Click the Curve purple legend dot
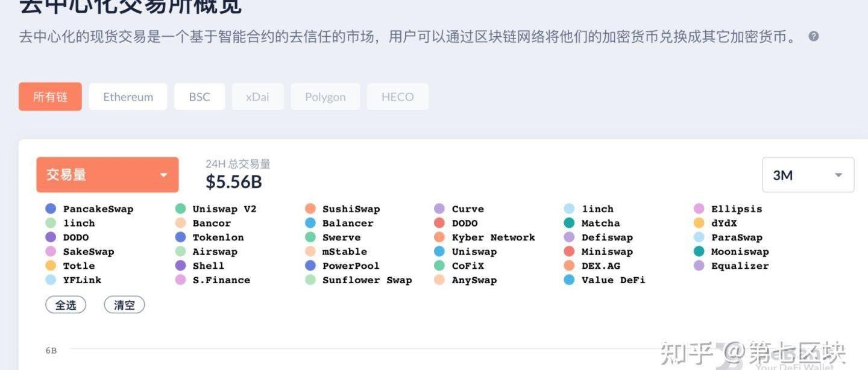868x370 pixels. (439, 209)
